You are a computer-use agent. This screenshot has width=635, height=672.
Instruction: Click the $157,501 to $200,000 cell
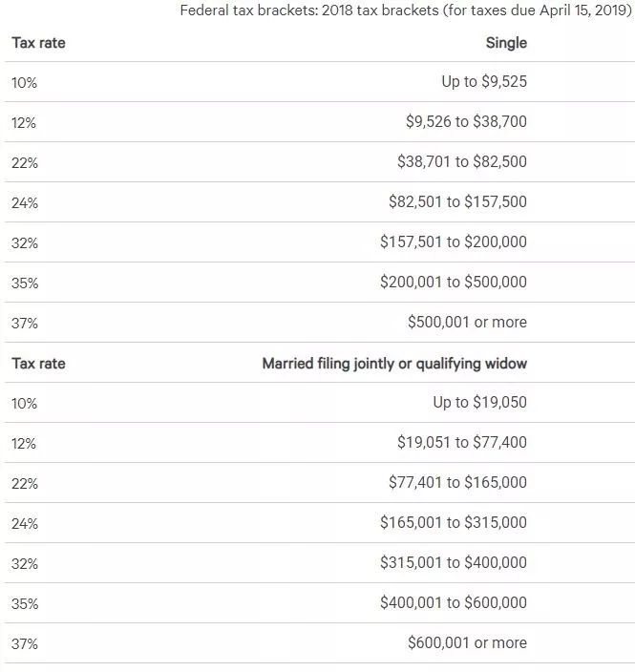click(x=453, y=242)
